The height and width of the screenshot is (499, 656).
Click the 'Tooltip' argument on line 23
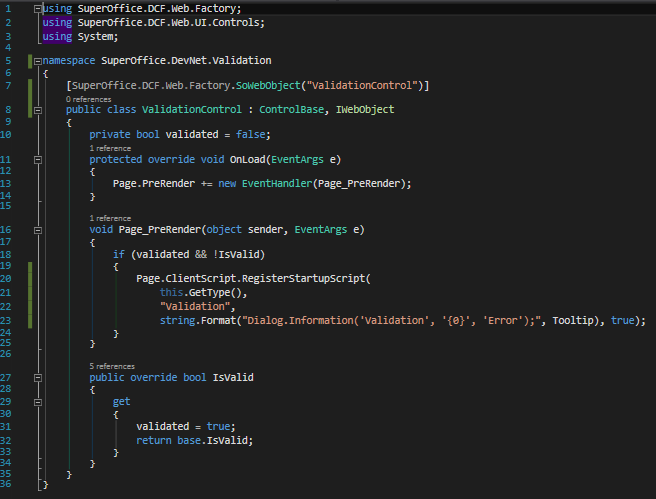point(573,320)
